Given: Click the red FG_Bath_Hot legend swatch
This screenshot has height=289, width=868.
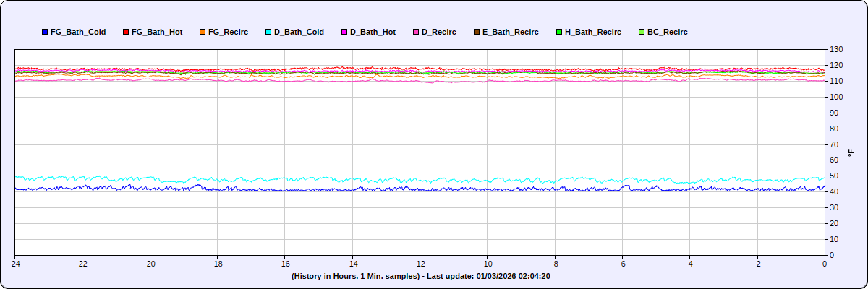Looking at the screenshot, I should (x=126, y=33).
